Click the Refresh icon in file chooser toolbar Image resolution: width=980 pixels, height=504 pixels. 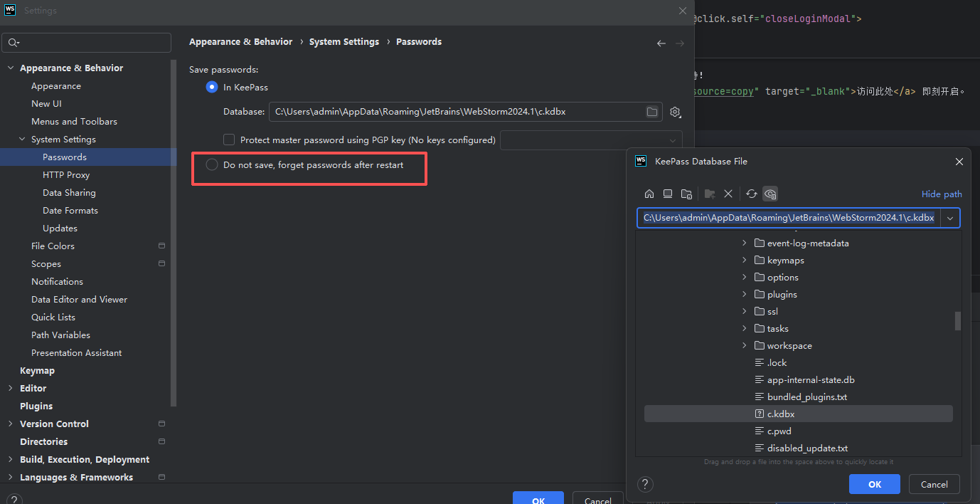pos(752,194)
